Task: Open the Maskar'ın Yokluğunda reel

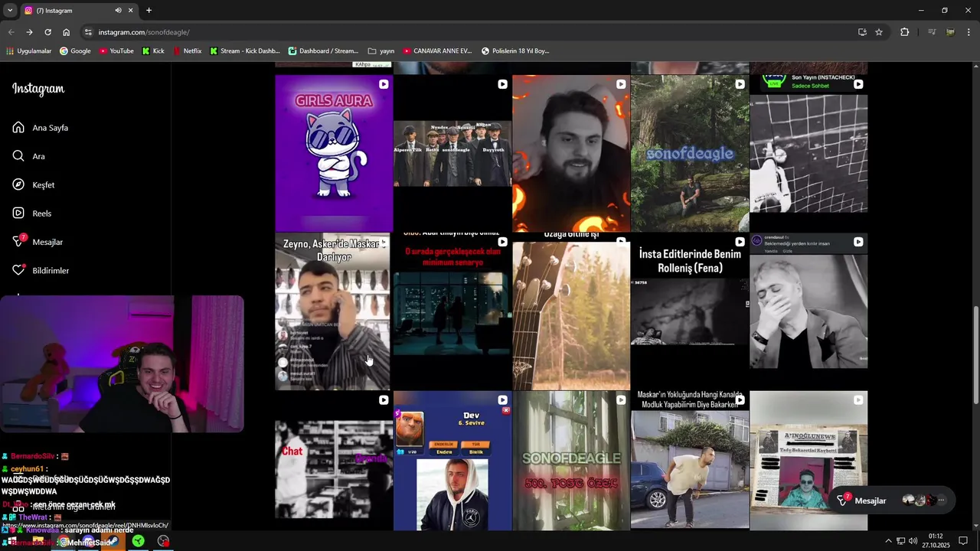Action: coord(690,461)
